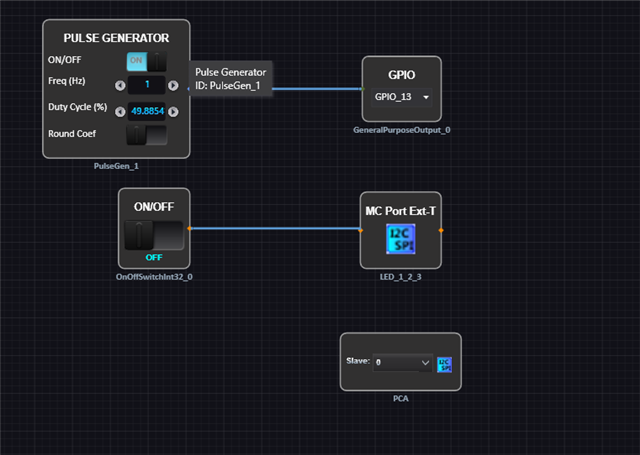Click the GPIO block title

pos(402,75)
